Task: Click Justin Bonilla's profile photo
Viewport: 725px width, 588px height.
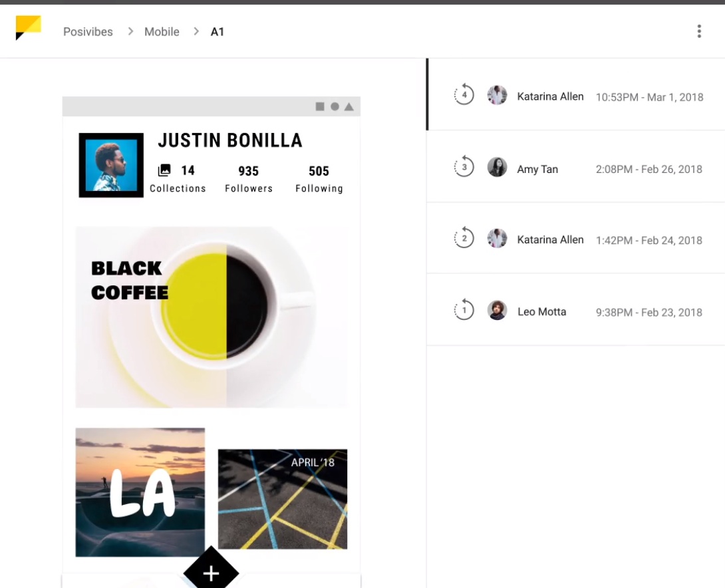Action: click(111, 166)
